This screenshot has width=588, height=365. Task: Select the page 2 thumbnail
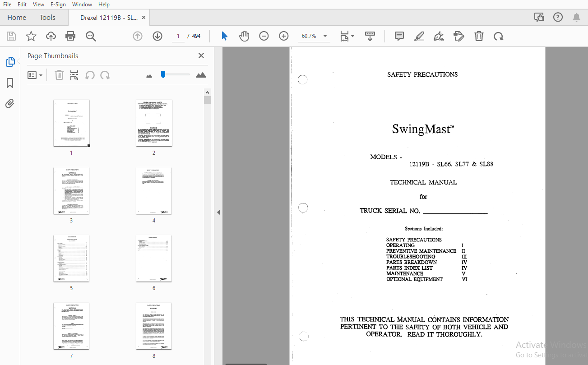[x=154, y=123]
